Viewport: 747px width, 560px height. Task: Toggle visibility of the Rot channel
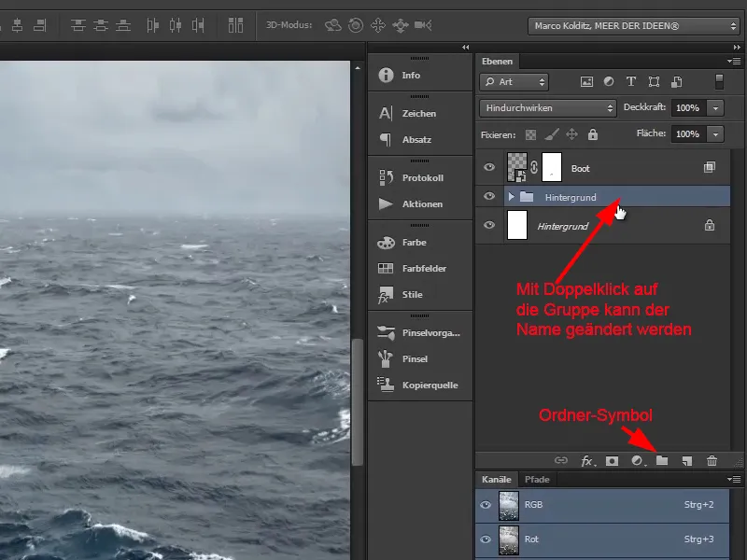click(x=485, y=539)
